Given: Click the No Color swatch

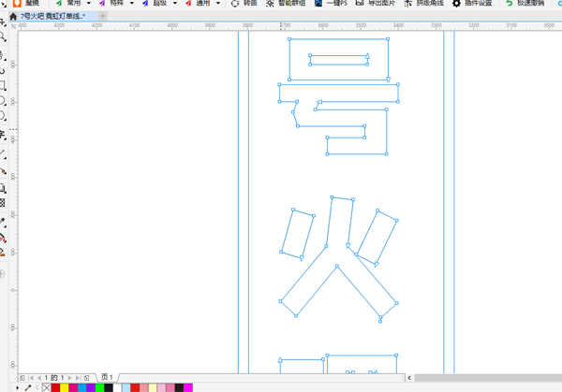Looking at the screenshot, I should coord(47,387).
